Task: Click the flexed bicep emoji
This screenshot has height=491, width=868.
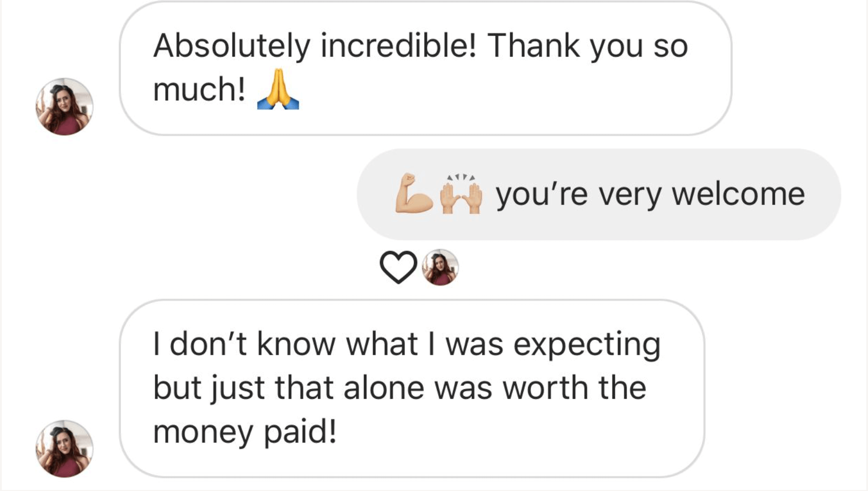Action: (x=414, y=194)
